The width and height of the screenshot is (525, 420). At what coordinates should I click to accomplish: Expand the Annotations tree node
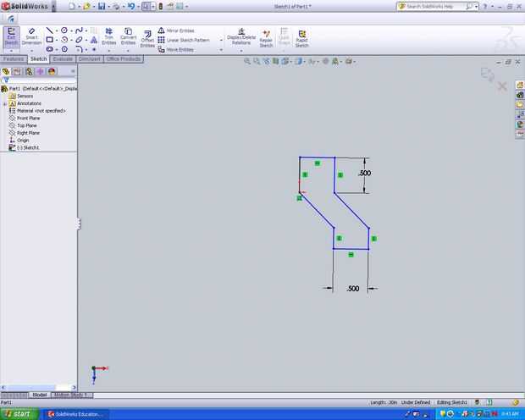coord(5,104)
